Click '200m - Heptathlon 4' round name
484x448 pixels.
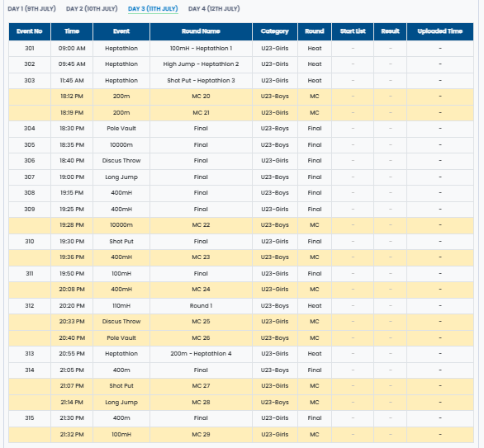pos(201,354)
